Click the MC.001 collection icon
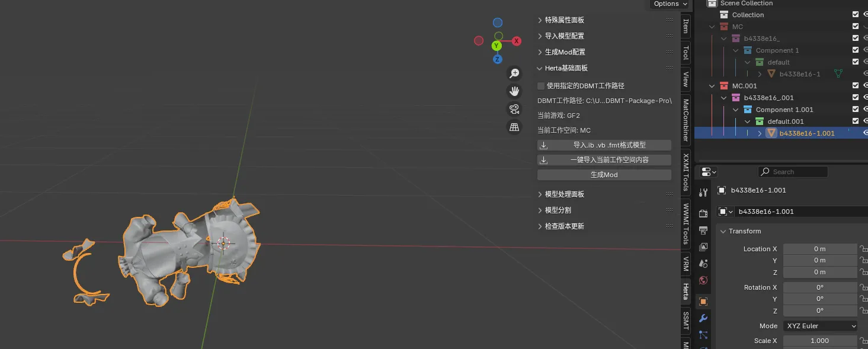 pyautogui.click(x=723, y=86)
